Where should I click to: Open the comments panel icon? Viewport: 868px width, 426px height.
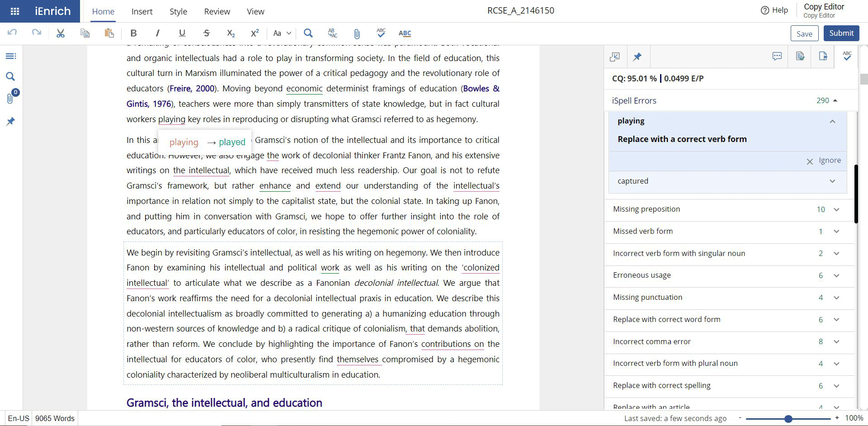pos(777,57)
